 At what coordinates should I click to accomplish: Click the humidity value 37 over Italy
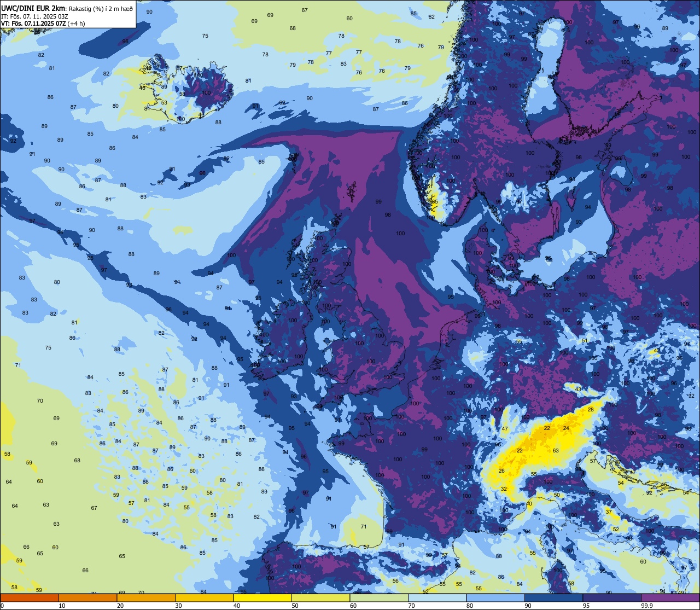point(609,512)
